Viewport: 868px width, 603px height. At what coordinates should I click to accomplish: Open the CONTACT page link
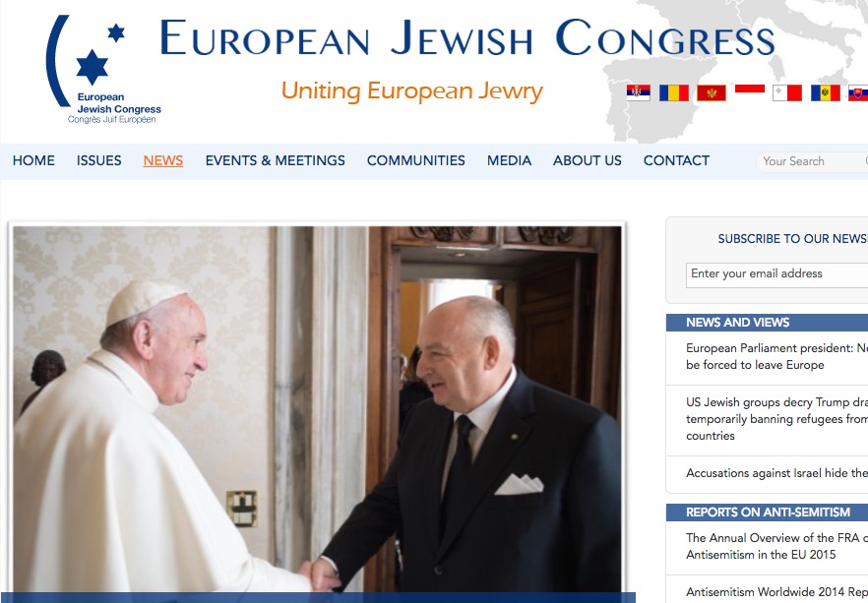[x=676, y=160]
